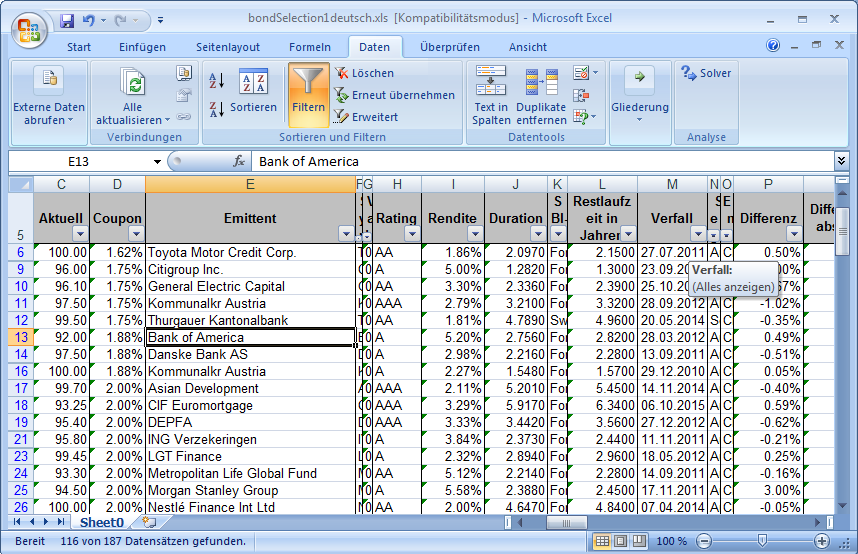The image size is (858, 554).
Task: Save the workbook with the floppy icon
Action: [x=67, y=21]
